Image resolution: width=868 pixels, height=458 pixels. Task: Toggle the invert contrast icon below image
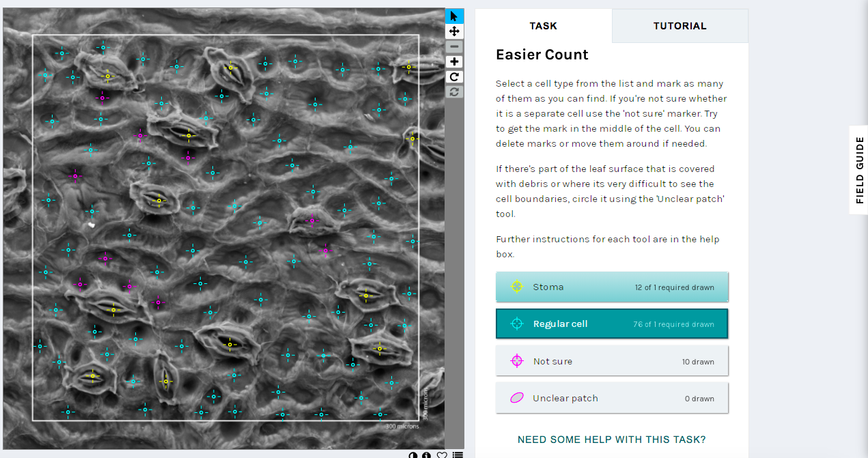[x=412, y=455]
